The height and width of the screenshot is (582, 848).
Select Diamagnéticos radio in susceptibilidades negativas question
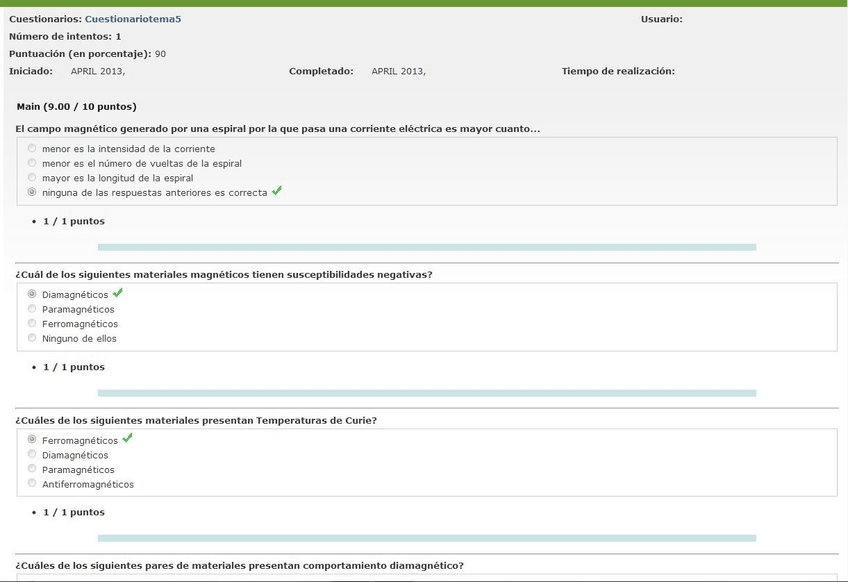coord(32,294)
